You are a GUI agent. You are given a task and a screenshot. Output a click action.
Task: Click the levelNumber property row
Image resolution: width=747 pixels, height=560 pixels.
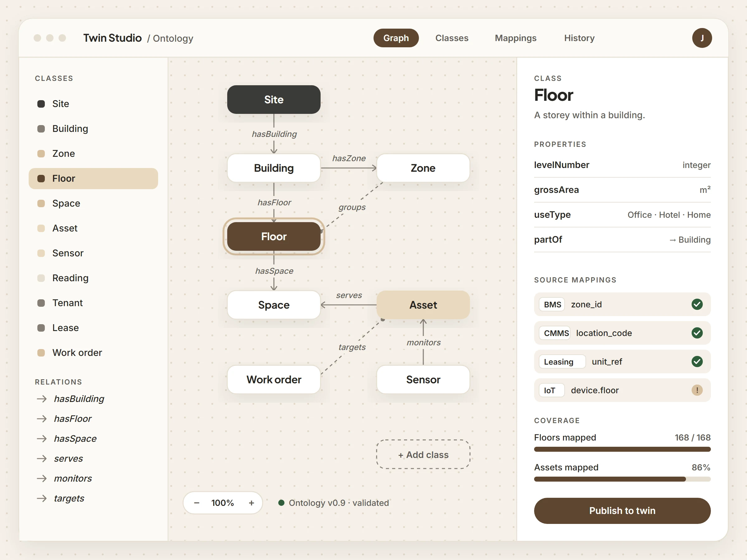(x=622, y=165)
